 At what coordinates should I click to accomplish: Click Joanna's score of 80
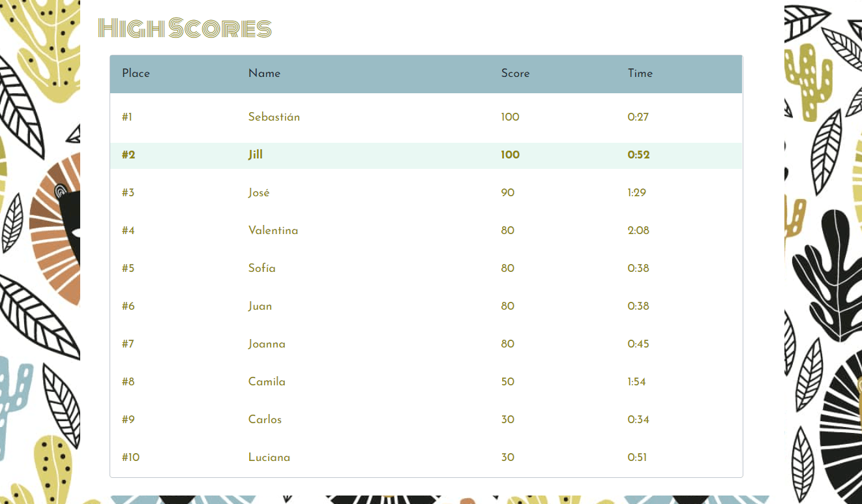(507, 344)
